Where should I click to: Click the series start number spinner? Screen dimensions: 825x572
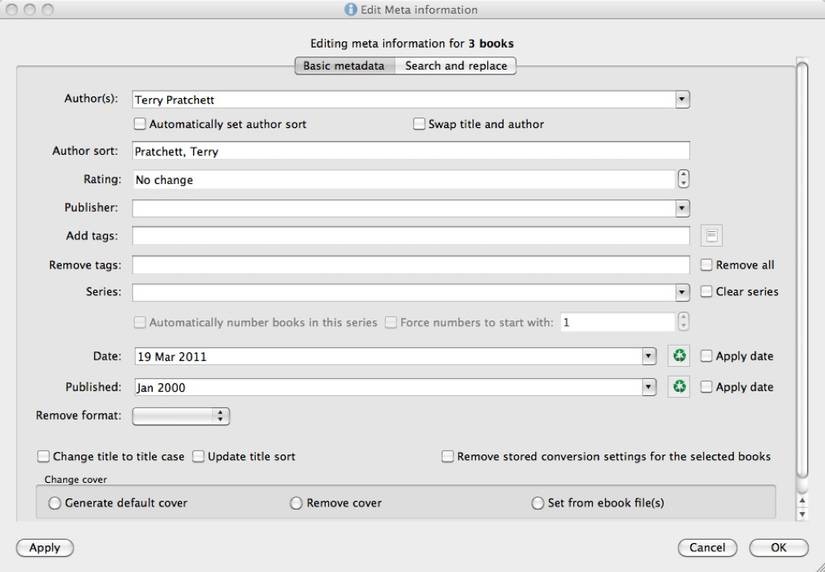click(x=683, y=322)
